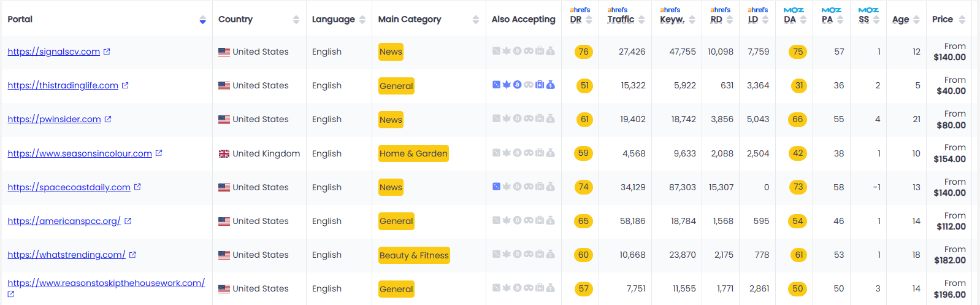The image size is (980, 305).
Task: Click the Beauty & Fitness category badge
Action: coord(414,255)
